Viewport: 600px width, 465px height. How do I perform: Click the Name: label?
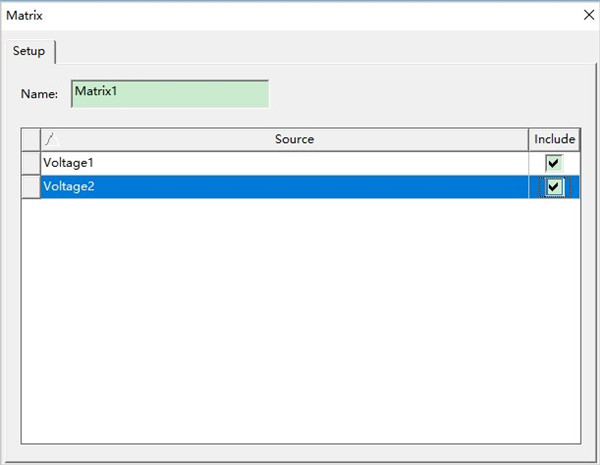coord(39,94)
